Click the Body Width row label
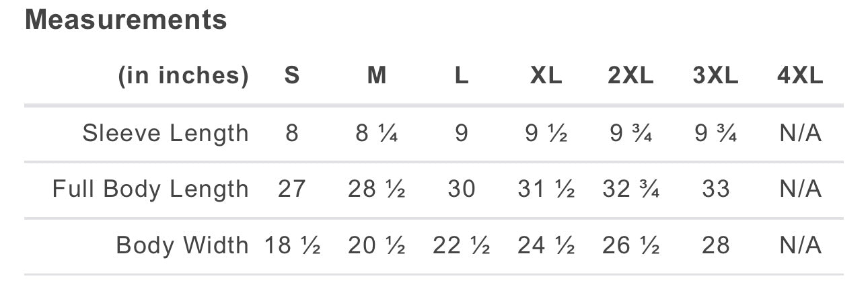The image size is (868, 297). pos(182,246)
